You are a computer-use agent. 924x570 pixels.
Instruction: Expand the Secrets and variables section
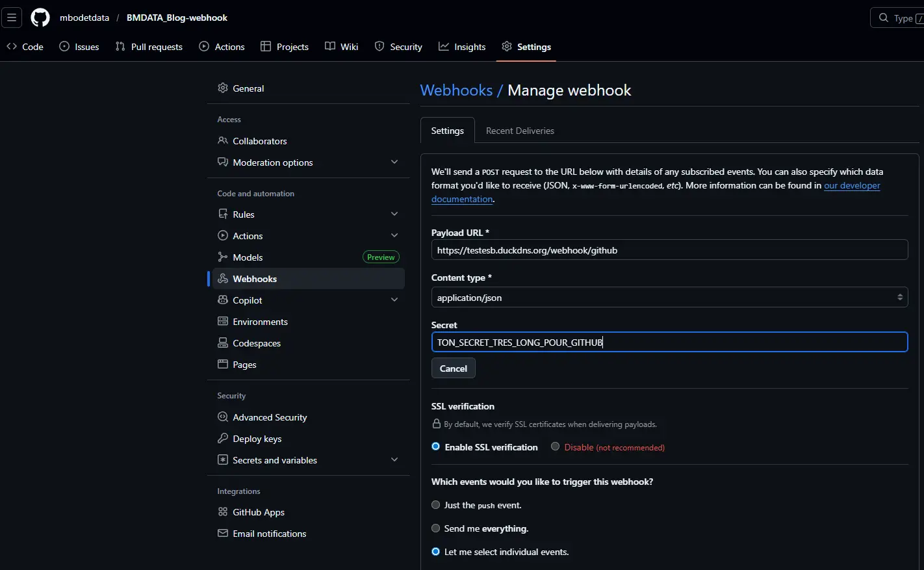tap(394, 460)
